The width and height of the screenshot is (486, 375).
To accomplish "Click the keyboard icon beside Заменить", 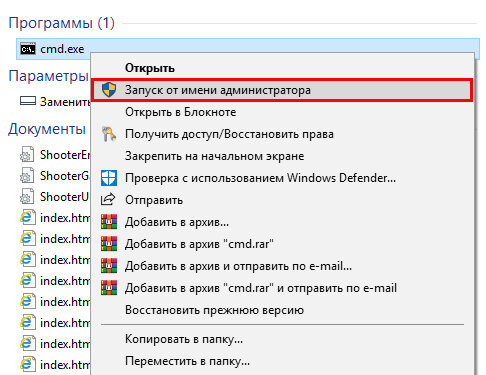I will click(28, 101).
